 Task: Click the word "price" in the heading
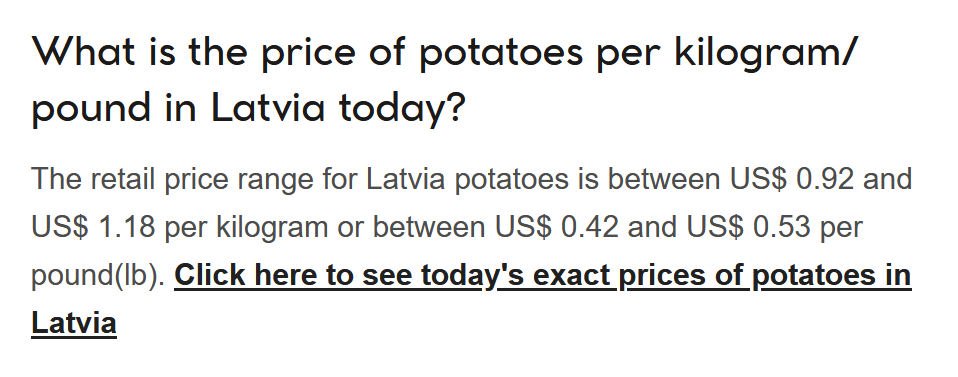[309, 53]
